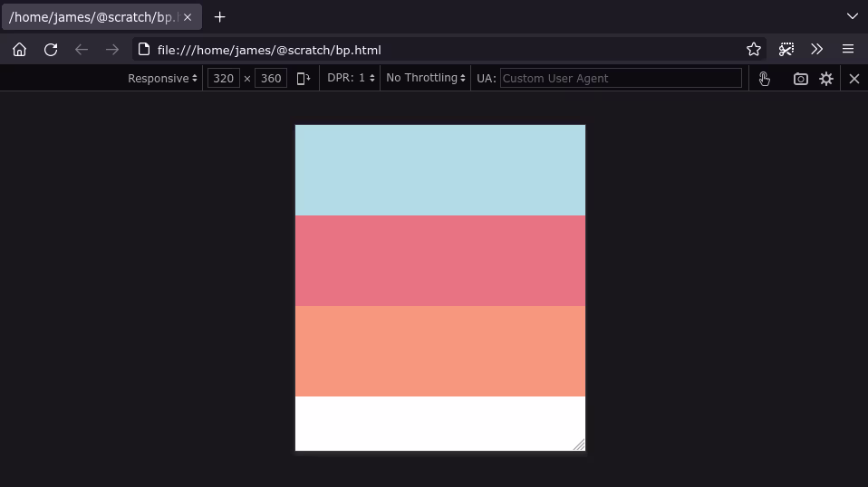Reload the current page
Viewport: 868px width, 487px height.
pyautogui.click(x=51, y=50)
